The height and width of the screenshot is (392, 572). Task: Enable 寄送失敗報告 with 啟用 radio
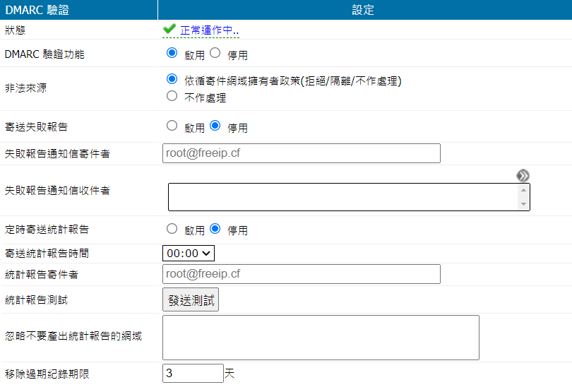pos(172,126)
